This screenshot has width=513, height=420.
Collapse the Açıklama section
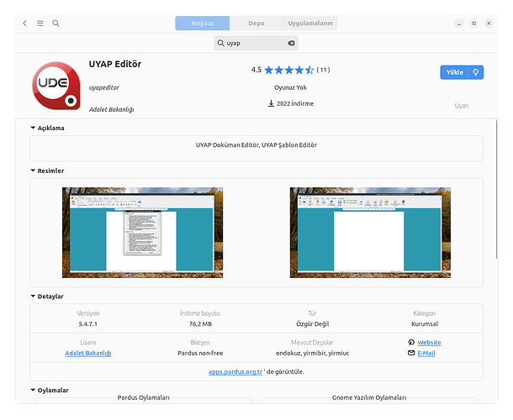pyautogui.click(x=33, y=129)
